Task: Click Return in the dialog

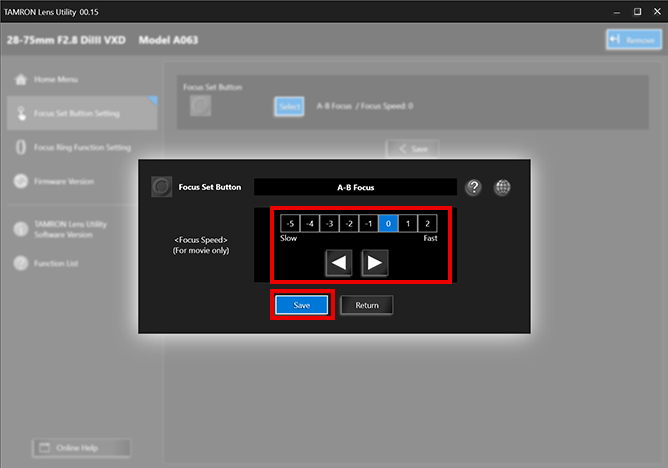Action: [x=367, y=305]
